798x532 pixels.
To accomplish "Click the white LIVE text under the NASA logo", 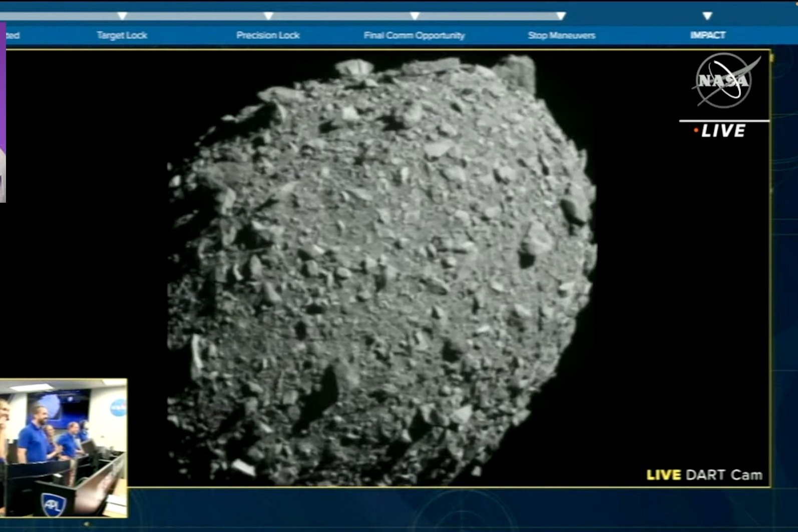I will click(723, 131).
